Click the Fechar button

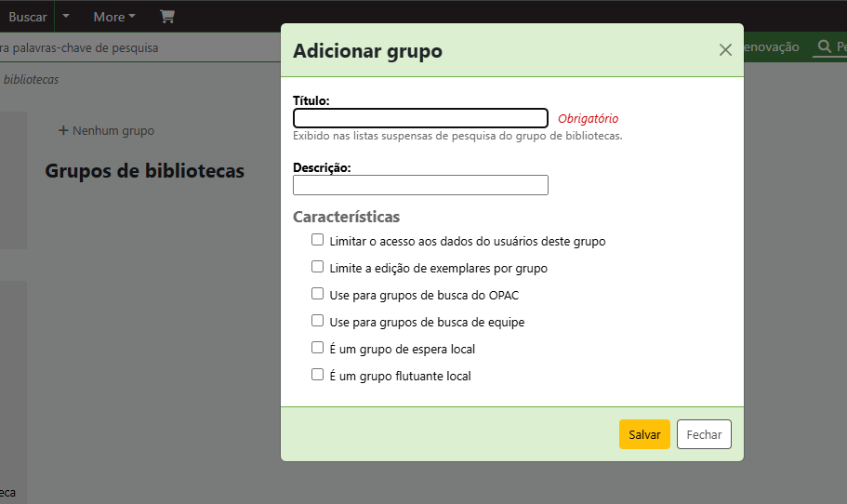pyautogui.click(x=704, y=434)
